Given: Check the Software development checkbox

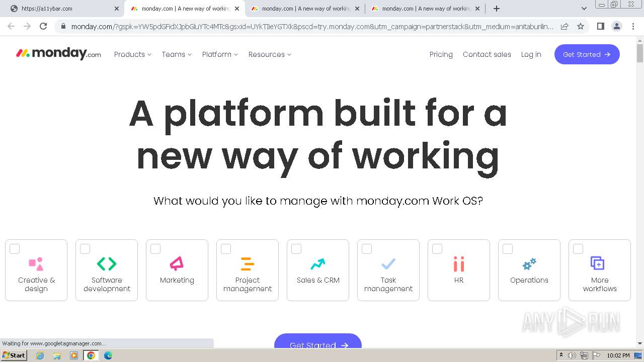Looking at the screenshot, I should coord(85,249).
